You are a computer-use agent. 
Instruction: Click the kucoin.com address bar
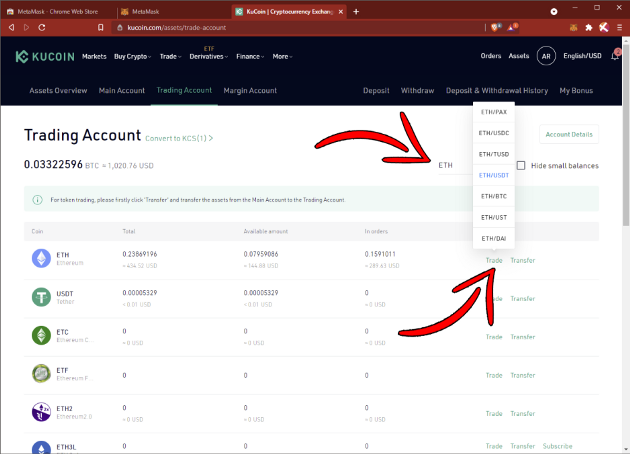coord(297,27)
